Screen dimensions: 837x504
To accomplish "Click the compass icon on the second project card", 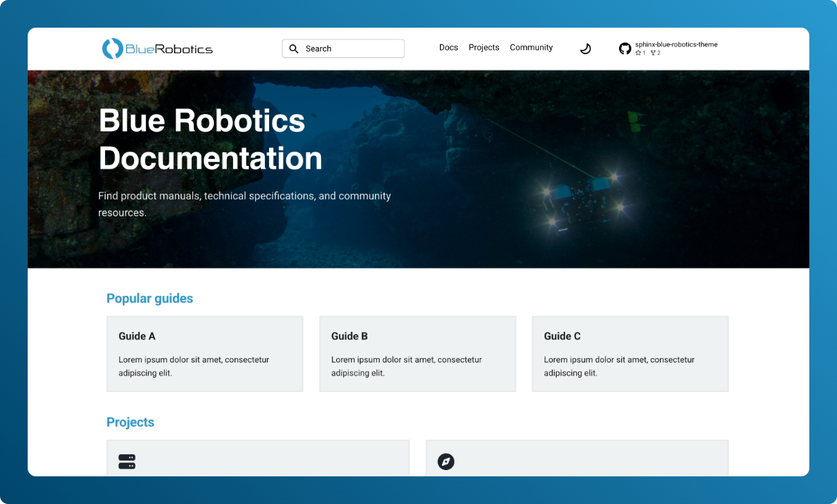I will click(445, 461).
